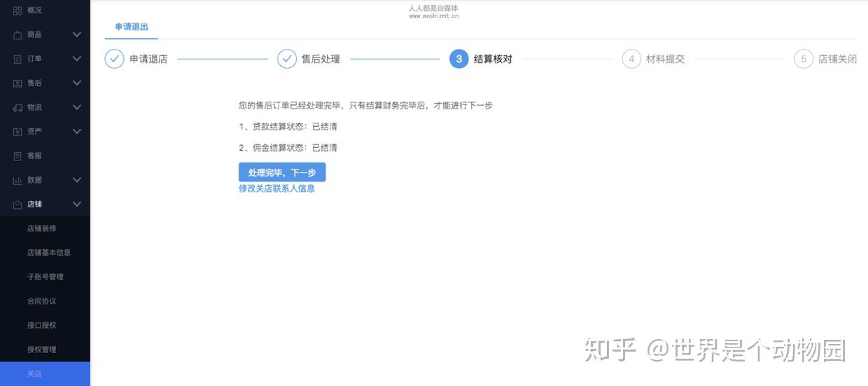Viewport: 868px width, 386px height.
Task: Collapse the 店铺 menu chevron
Action: (77, 205)
